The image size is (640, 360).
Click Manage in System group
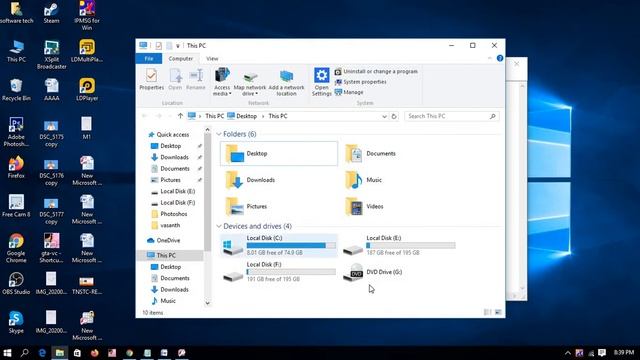(x=349, y=92)
